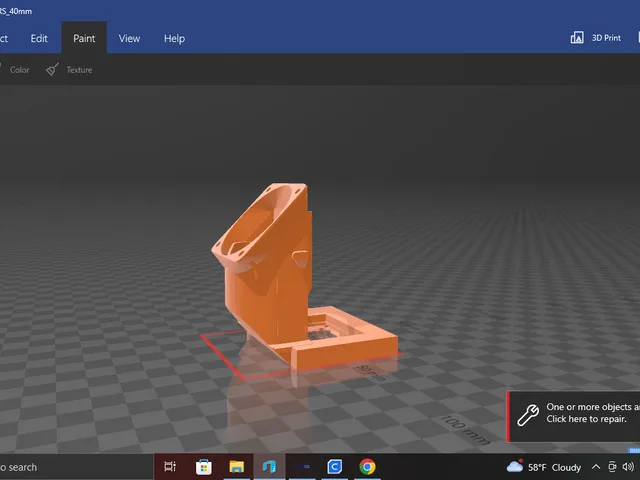Open the weather widget showing 58°F Cloudy
The width and height of the screenshot is (640, 480).
pos(544,467)
